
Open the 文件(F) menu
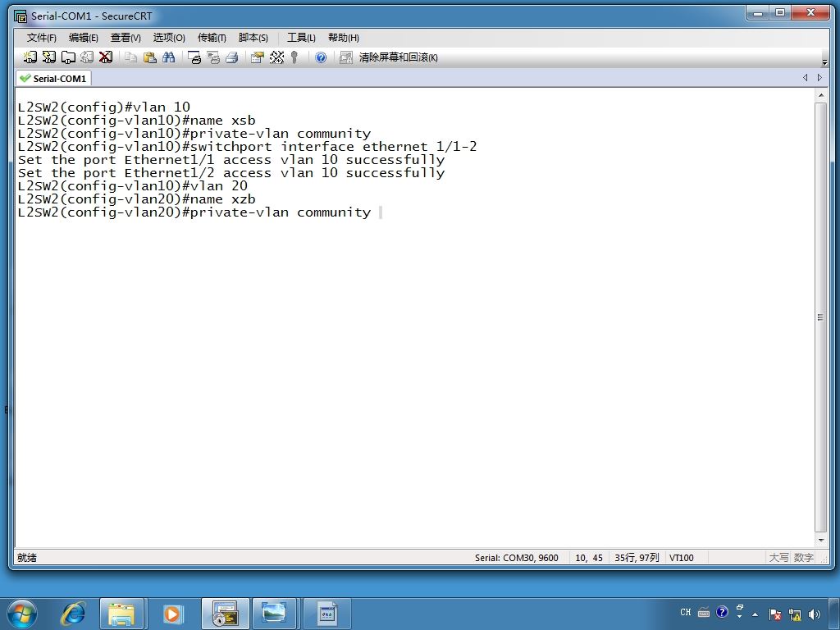tap(41, 38)
